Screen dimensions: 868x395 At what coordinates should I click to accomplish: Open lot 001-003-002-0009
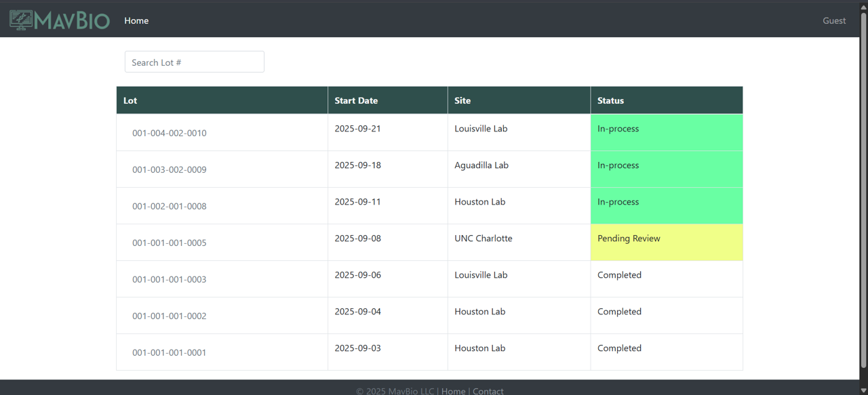coord(169,169)
